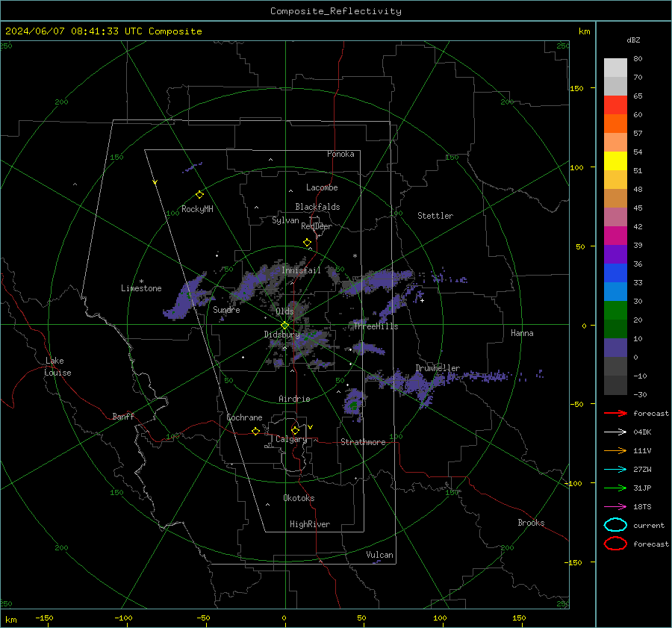The image size is (672, 628).
Task: Click the Vulcan label
Action: pyautogui.click(x=379, y=555)
